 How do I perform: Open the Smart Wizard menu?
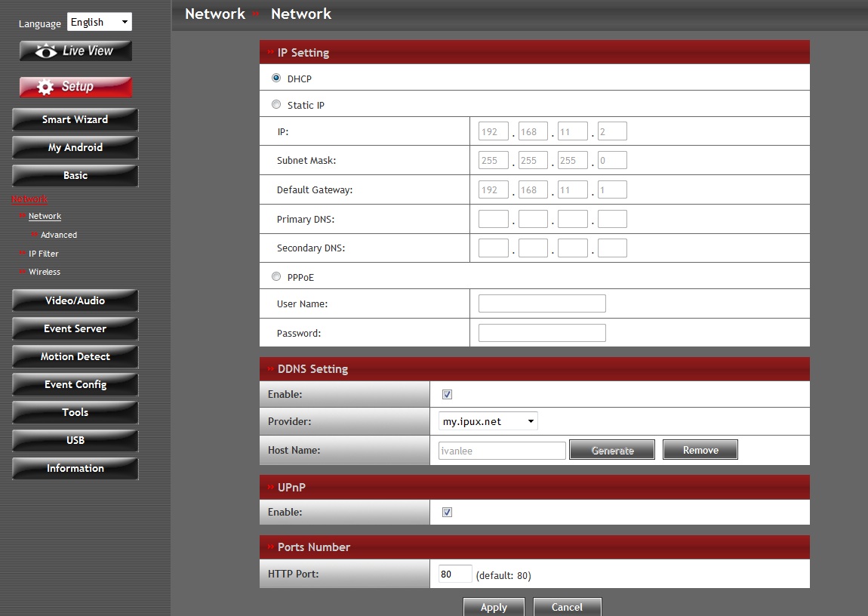tap(75, 119)
